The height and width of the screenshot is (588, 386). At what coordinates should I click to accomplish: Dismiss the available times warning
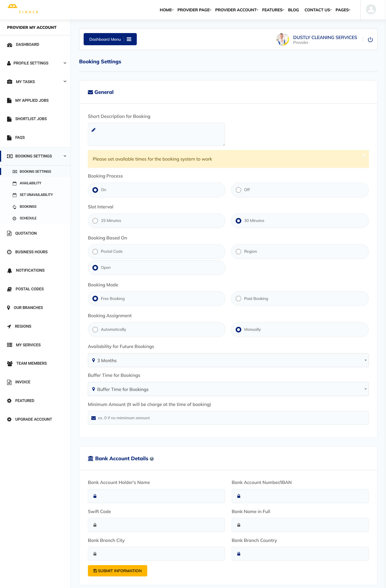364,155
